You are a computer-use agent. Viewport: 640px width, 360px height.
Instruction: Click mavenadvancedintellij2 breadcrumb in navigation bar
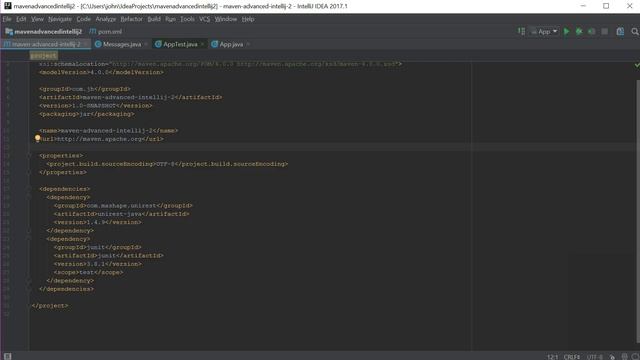(x=44, y=31)
